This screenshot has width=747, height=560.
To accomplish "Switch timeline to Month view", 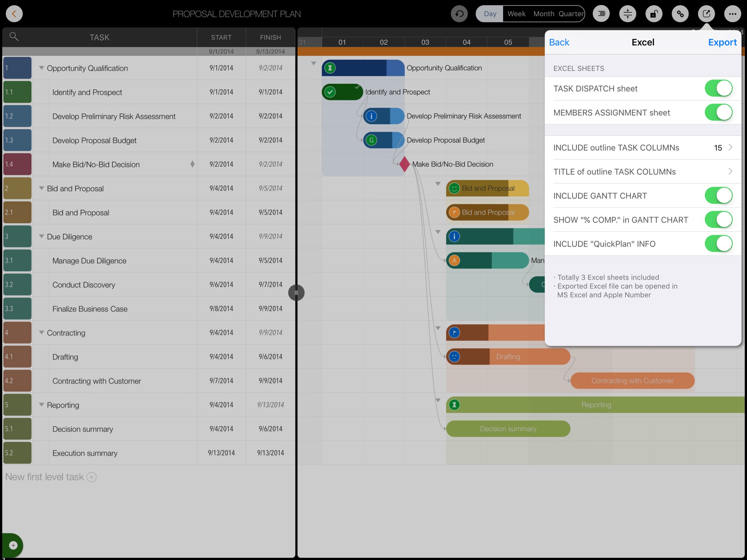I will click(x=543, y=14).
